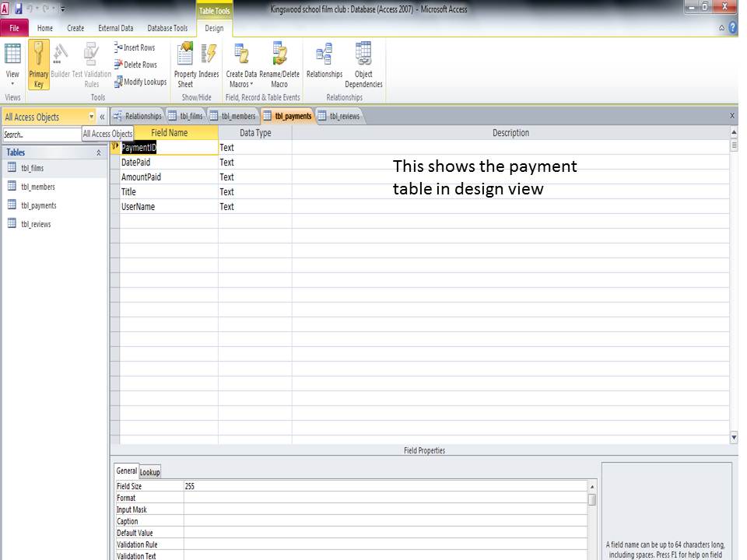Insert Rows into the table design
The image size is (747, 560).
pyautogui.click(x=135, y=47)
